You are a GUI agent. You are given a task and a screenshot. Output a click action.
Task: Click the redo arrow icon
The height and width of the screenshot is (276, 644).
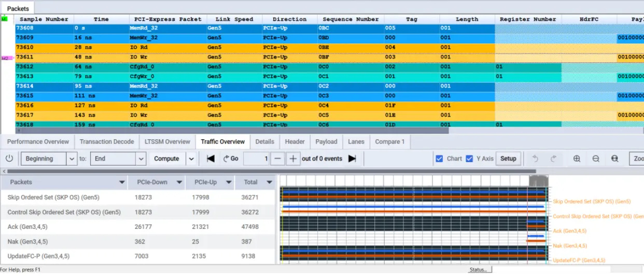pos(553,158)
